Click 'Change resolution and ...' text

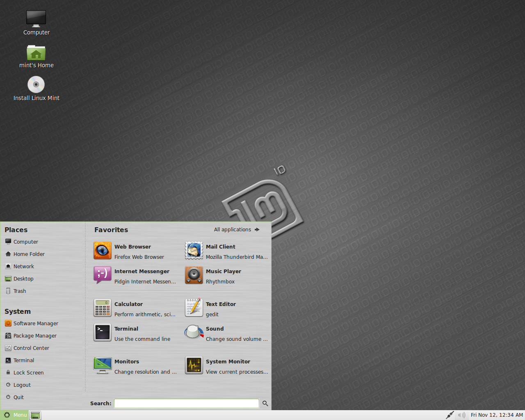point(146,372)
